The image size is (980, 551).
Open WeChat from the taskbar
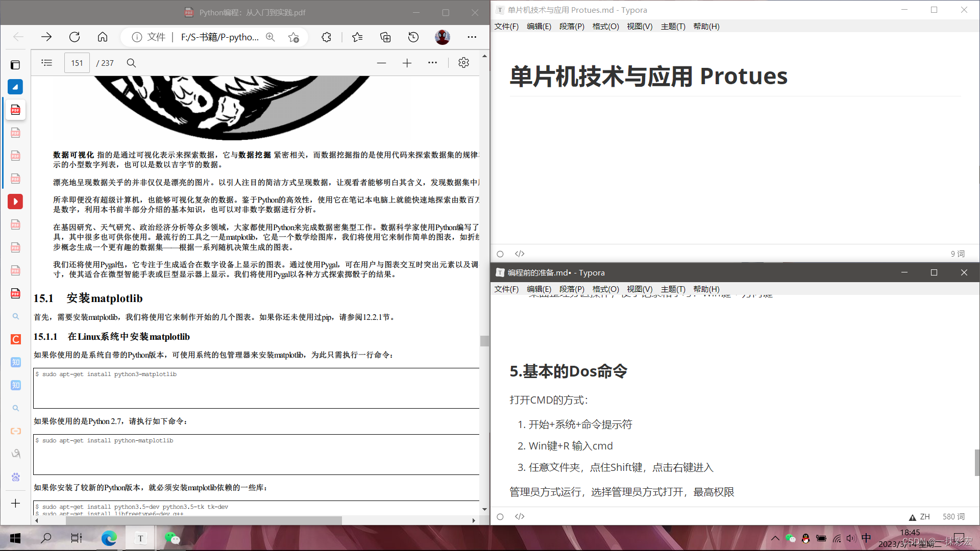pos(172,538)
